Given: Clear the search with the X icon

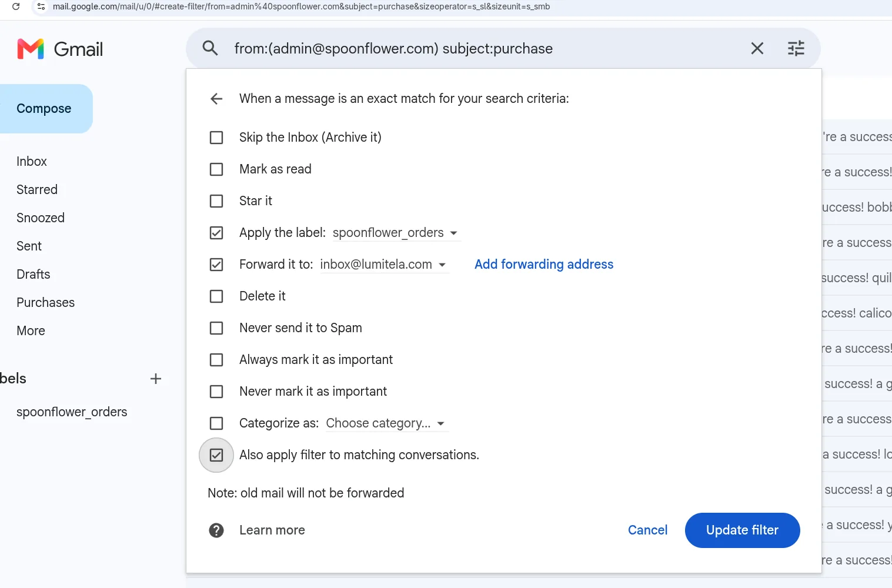Looking at the screenshot, I should tap(757, 48).
